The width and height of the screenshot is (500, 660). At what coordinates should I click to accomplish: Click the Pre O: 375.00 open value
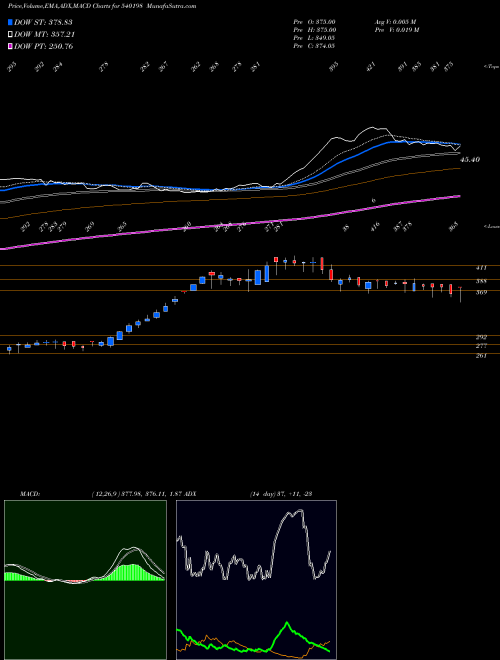314,22
